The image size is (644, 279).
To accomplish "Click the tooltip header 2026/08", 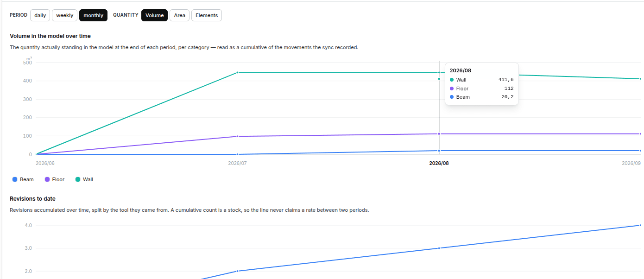I will [460, 70].
